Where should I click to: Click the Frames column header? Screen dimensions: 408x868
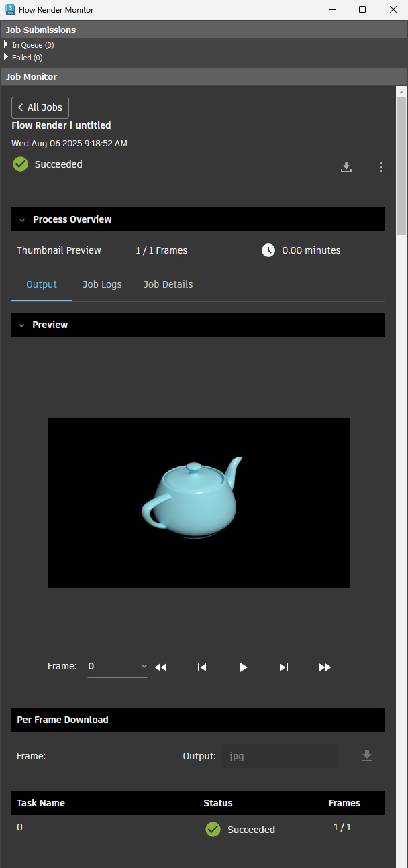[344, 803]
